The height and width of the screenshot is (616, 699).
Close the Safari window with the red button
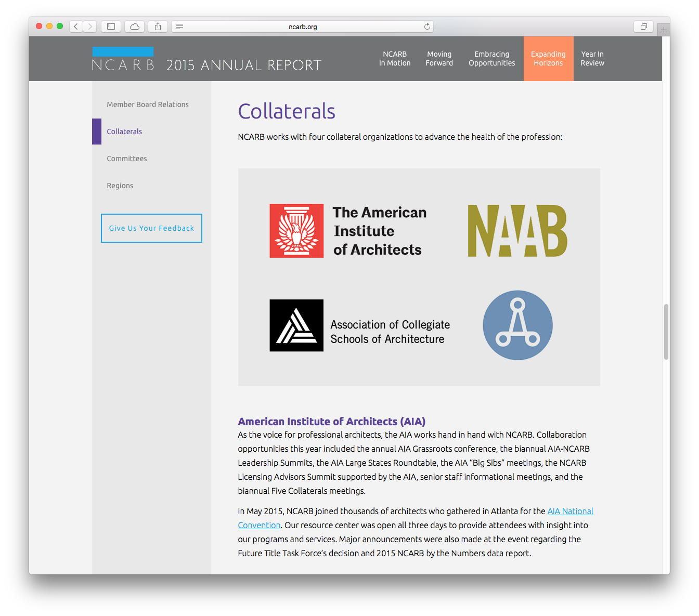coord(39,26)
